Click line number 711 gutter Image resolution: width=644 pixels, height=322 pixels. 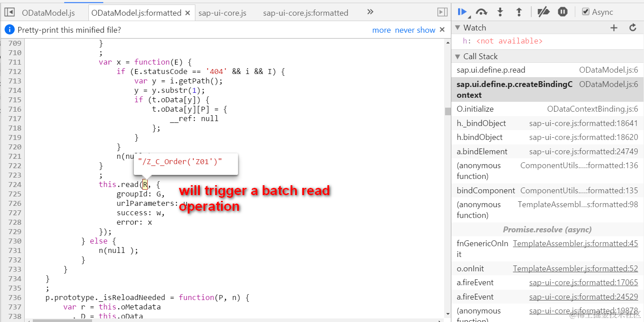coord(15,62)
